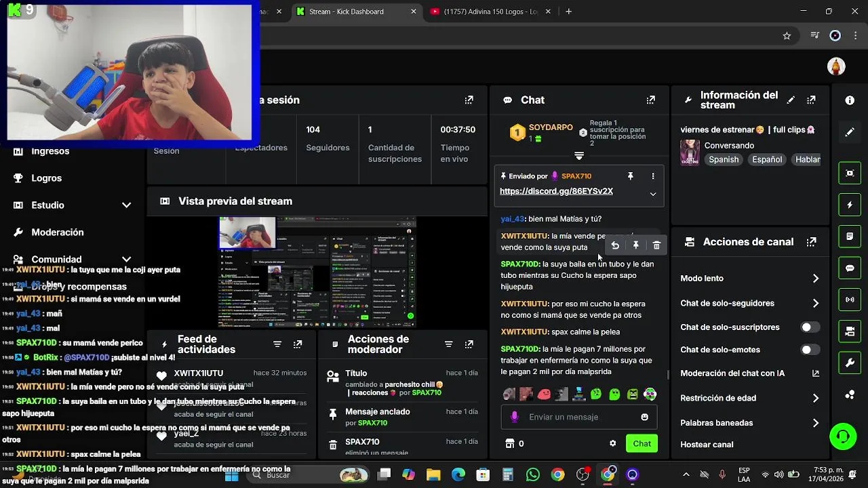Open Moderación in left menu
868x488 pixels.
[x=58, y=232]
